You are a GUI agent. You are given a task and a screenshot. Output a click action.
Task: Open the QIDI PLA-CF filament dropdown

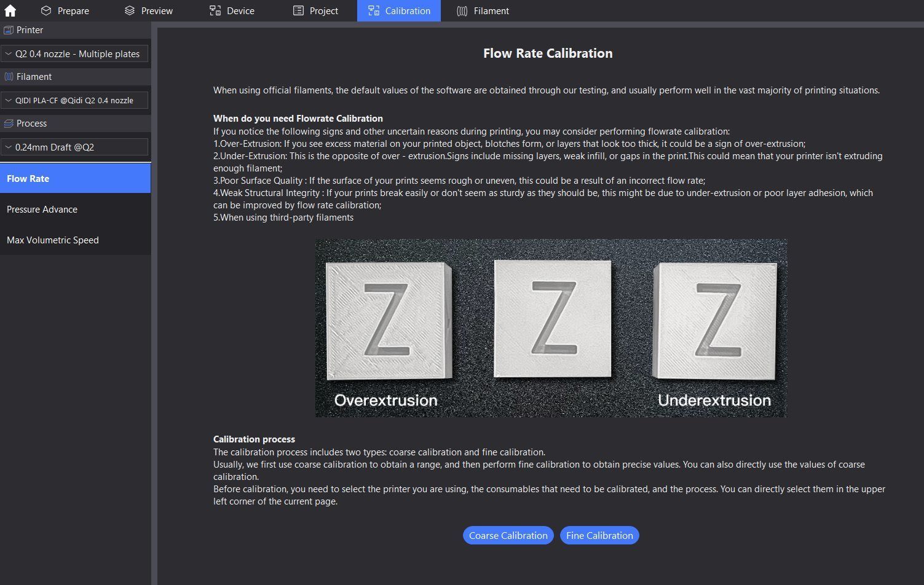click(x=74, y=100)
